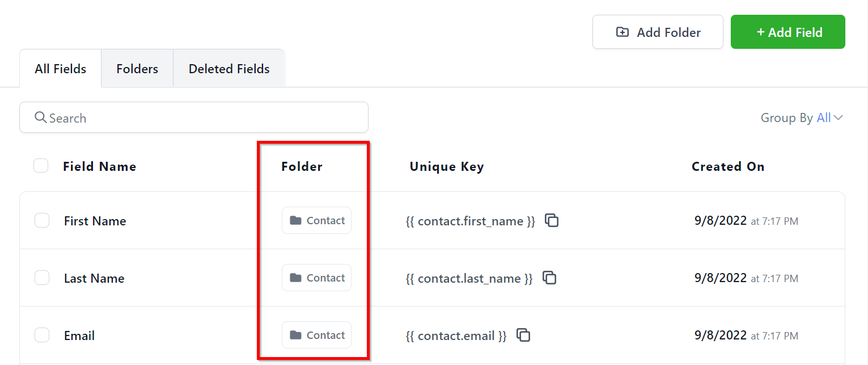
Task: Open the Deleted Fields tab
Action: (229, 69)
